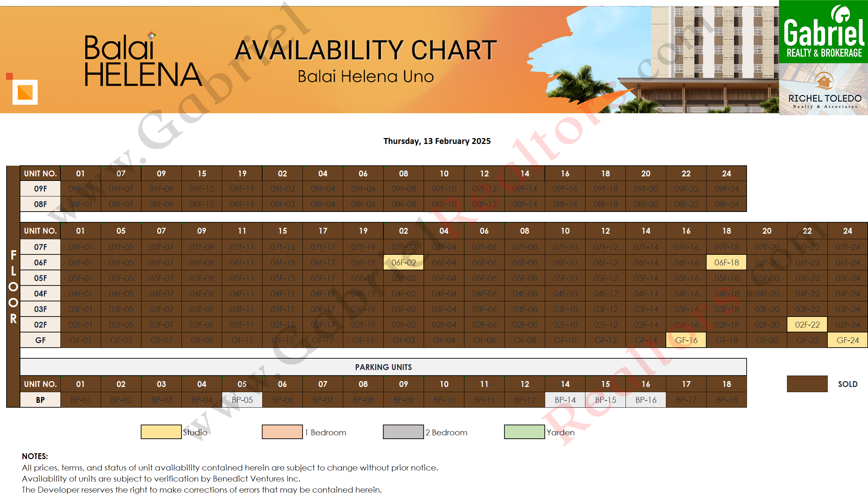Screen dimensions: 868x495
Task: Click sold parking slot BP-18
Action: point(727,400)
